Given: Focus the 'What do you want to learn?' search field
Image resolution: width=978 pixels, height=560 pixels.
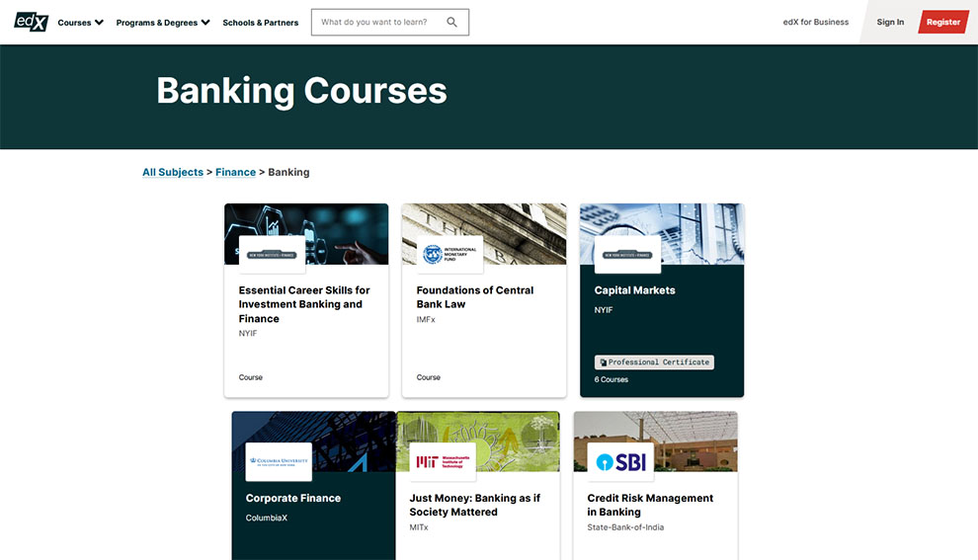Looking at the screenshot, I should (x=390, y=22).
